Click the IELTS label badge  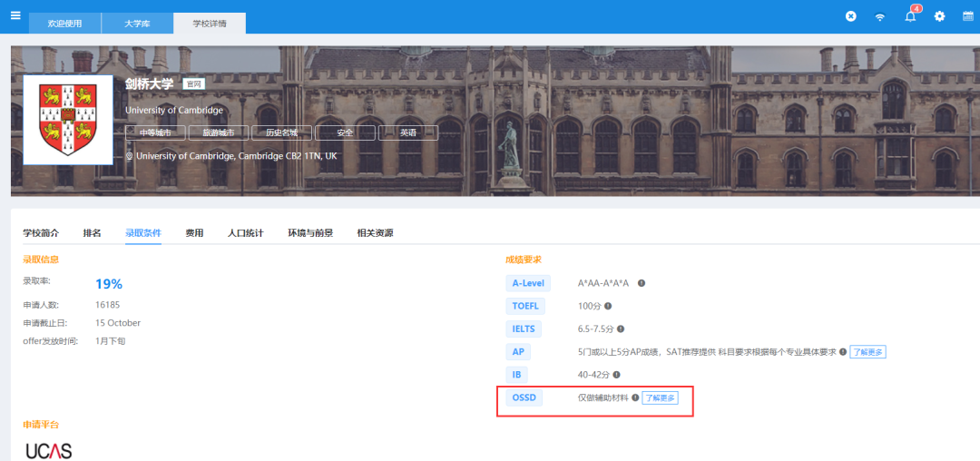coord(524,329)
